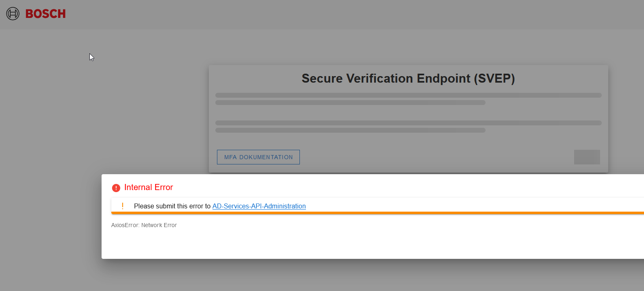Click the AxiosError: Network Error message
This screenshot has width=644, height=291.
pyautogui.click(x=144, y=225)
